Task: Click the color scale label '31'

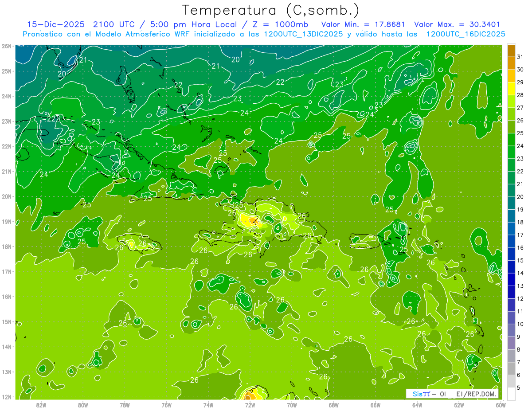Action: coord(520,57)
